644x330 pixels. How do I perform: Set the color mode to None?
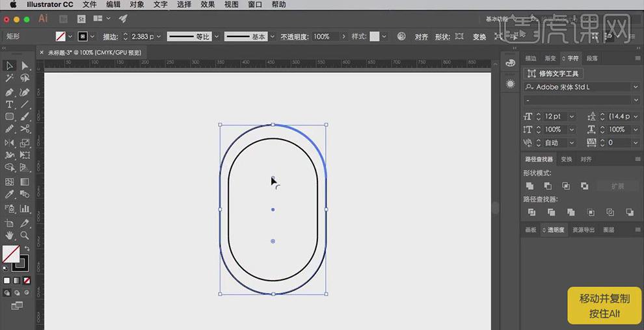(27, 281)
